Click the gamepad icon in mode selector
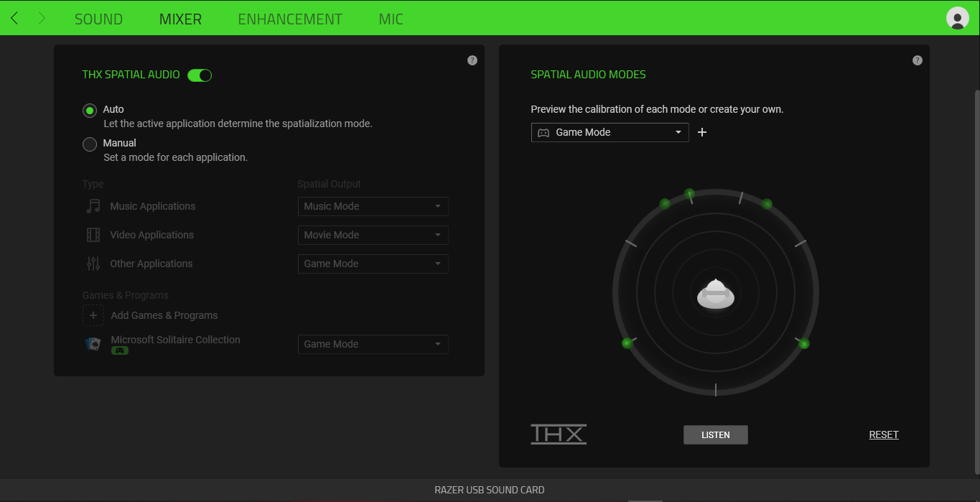 pyautogui.click(x=543, y=133)
